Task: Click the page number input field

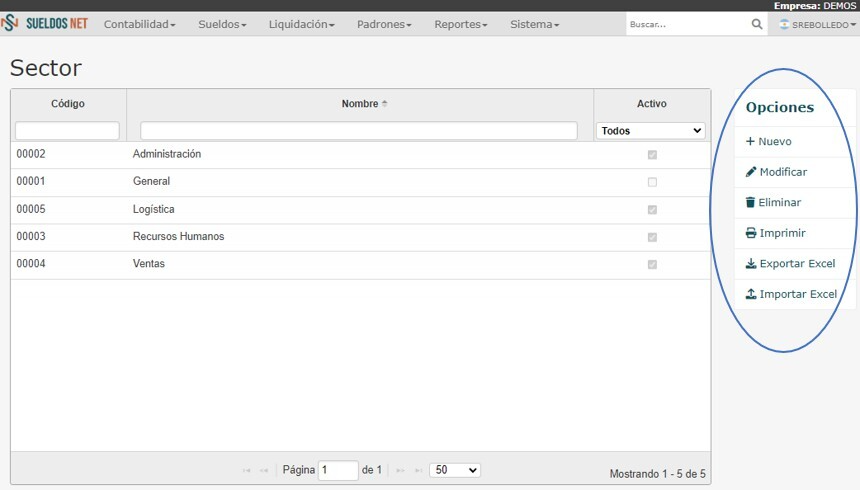Action: click(338, 470)
